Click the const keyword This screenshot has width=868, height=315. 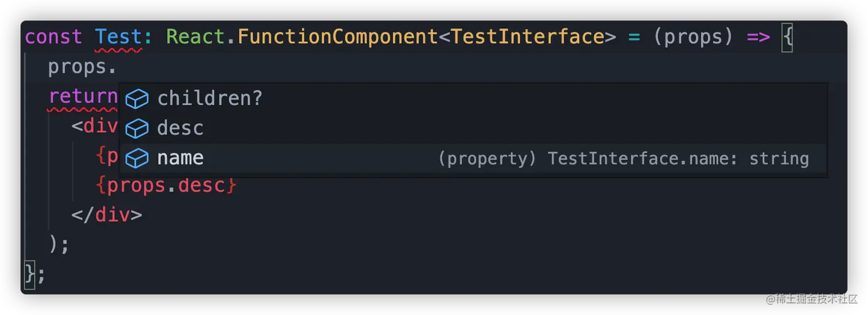(53, 37)
